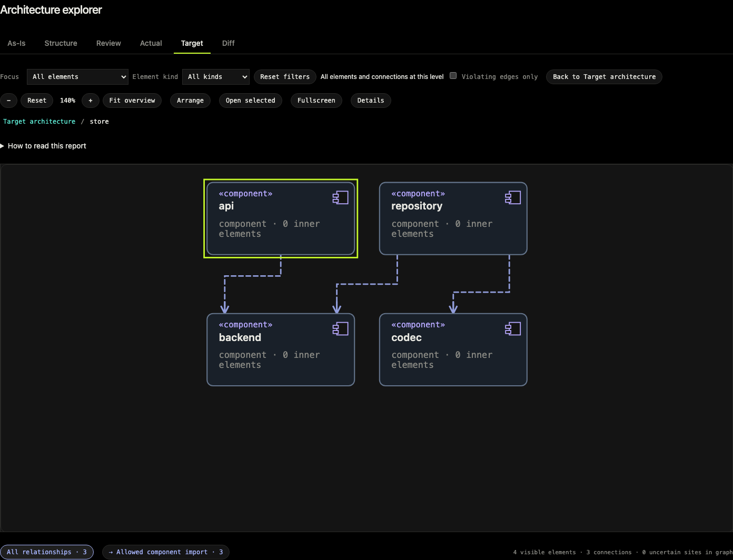Image resolution: width=733 pixels, height=560 pixels.
Task: Click the 4 visible elements status text
Action: coord(544,552)
